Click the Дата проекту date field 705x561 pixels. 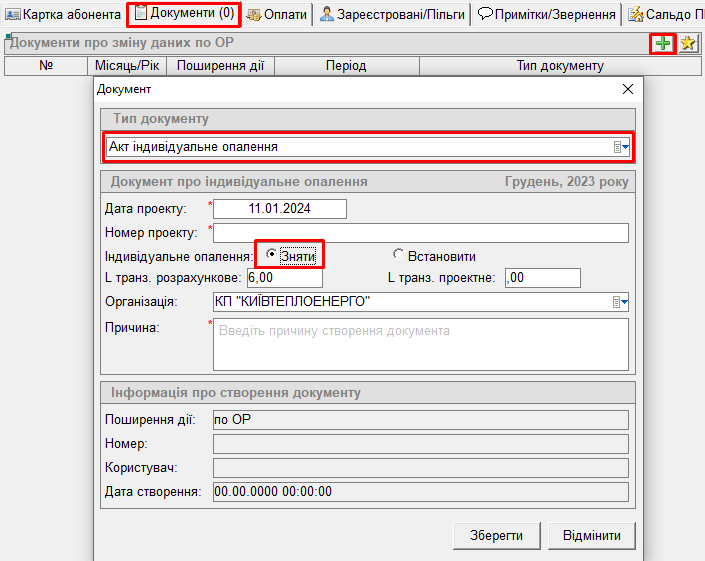pyautogui.click(x=280, y=208)
